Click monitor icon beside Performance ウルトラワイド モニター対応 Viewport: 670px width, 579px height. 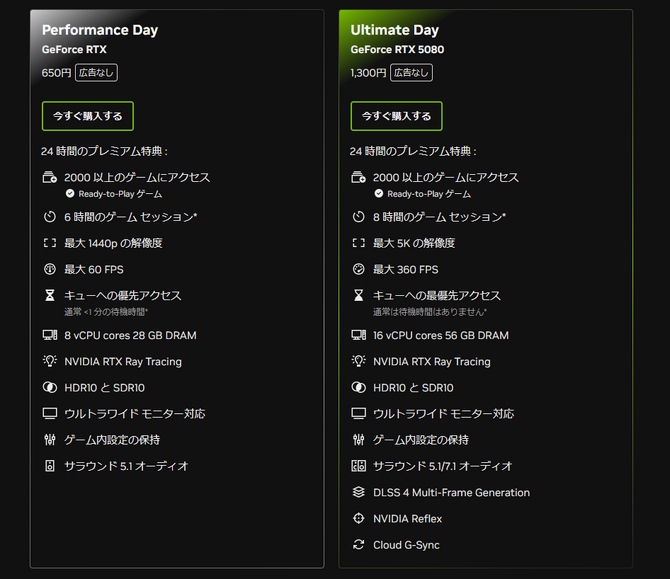50,414
